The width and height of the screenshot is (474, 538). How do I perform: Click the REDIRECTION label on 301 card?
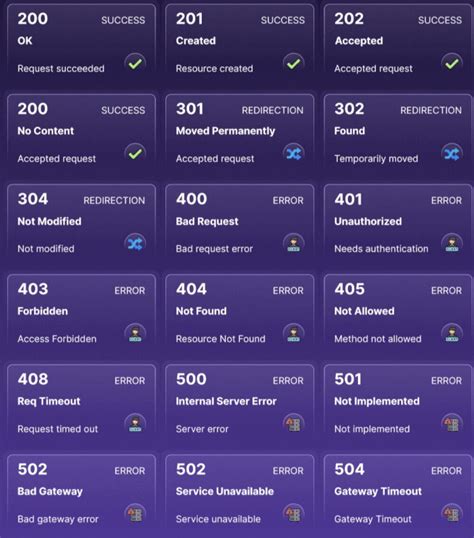(273, 110)
